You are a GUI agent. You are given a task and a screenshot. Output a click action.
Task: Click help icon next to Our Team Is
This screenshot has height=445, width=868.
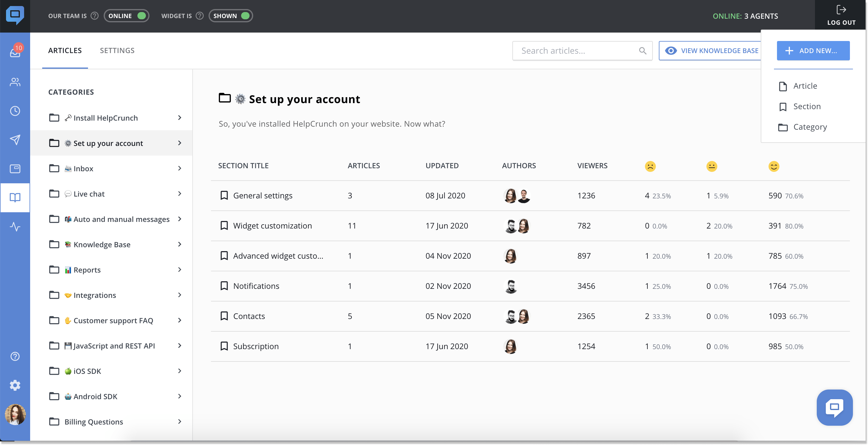point(95,16)
